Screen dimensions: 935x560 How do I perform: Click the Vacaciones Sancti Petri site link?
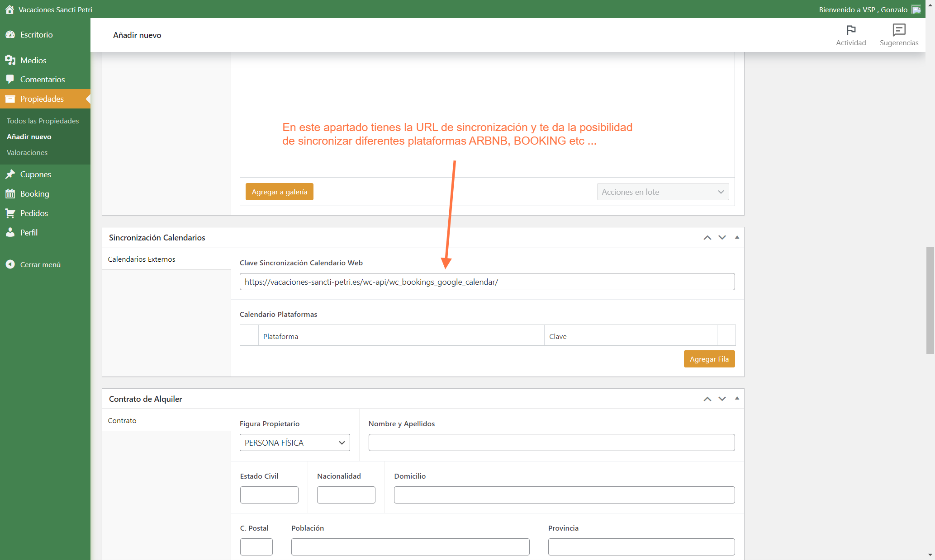(55, 9)
